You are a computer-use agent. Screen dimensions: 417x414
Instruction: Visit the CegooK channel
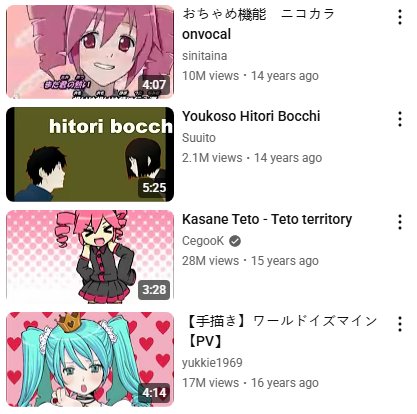pyautogui.click(x=203, y=241)
